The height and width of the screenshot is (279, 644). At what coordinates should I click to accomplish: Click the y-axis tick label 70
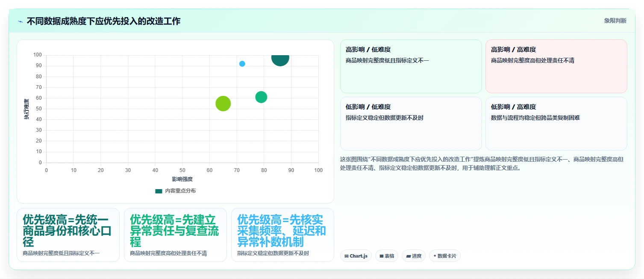tap(39, 87)
